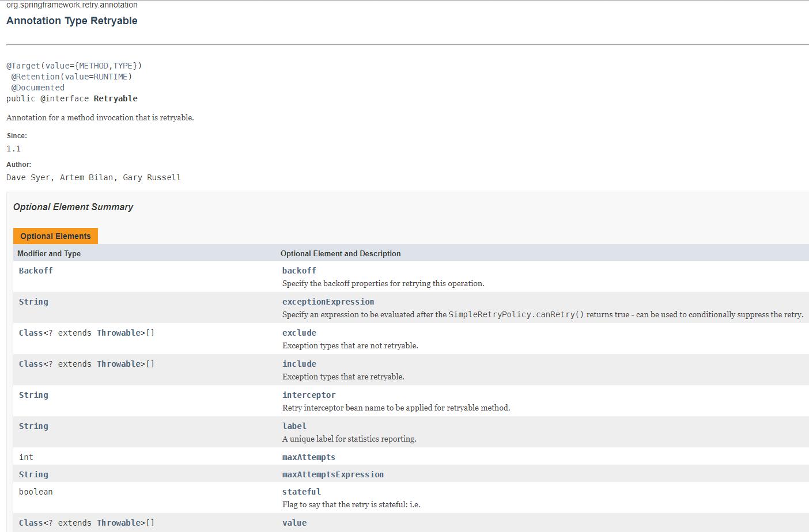Image resolution: width=809 pixels, height=532 pixels.
Task: Open the stateful element documentation
Action: coord(301,491)
